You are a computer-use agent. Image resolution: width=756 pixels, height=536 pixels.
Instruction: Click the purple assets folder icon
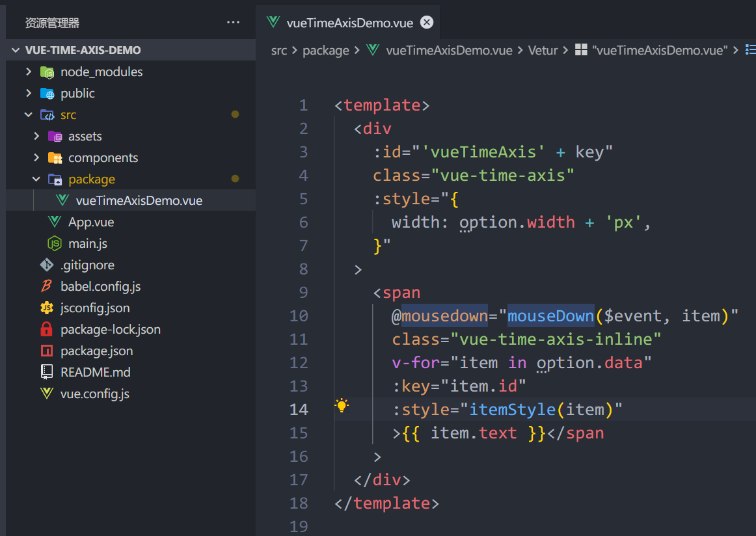tap(55, 137)
